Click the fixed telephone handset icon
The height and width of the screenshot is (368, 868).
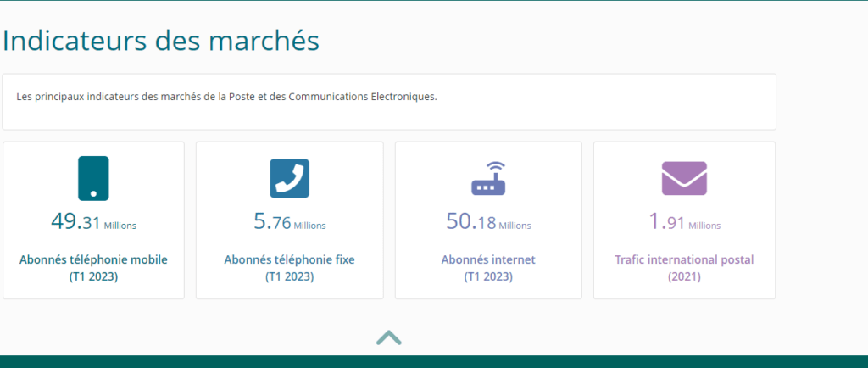[289, 178]
